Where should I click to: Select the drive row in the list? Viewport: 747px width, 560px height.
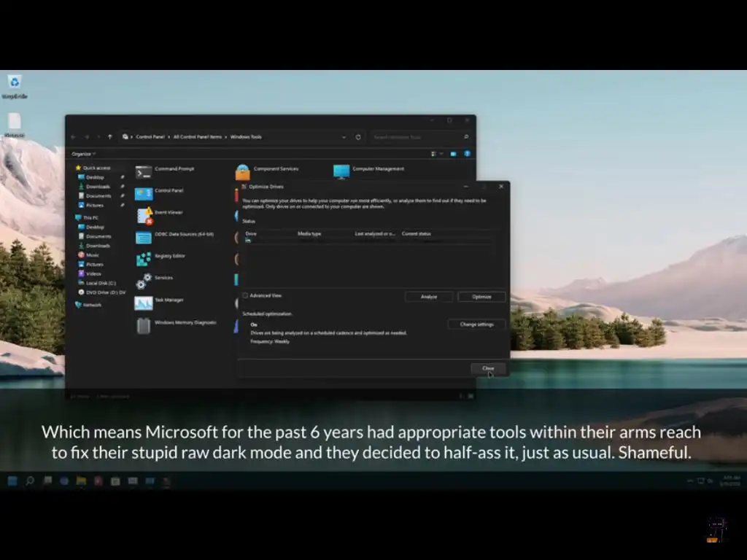pos(368,241)
